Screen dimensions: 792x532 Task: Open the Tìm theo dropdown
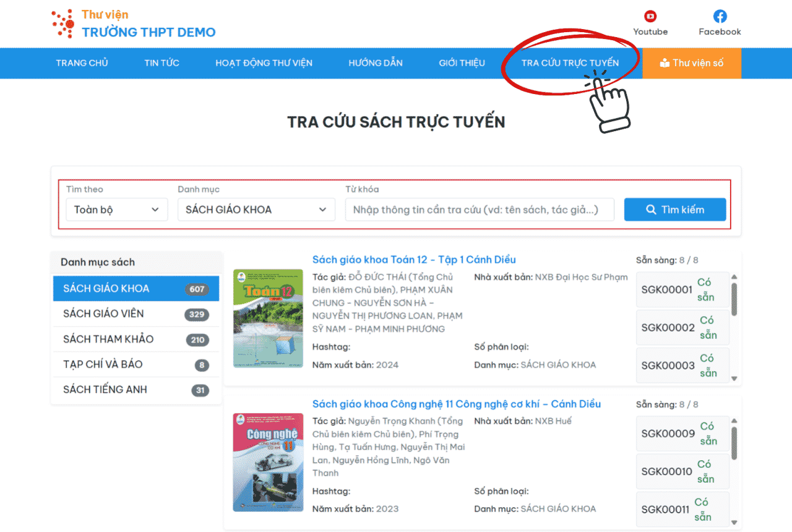point(116,210)
